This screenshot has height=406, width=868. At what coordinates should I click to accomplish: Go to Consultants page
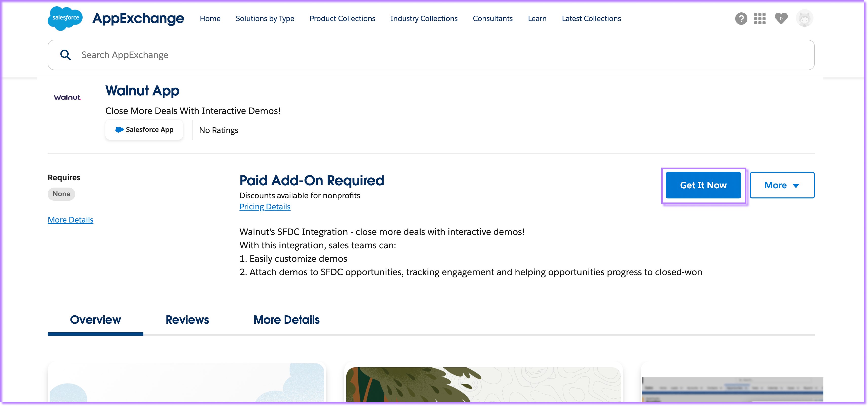[x=493, y=18]
